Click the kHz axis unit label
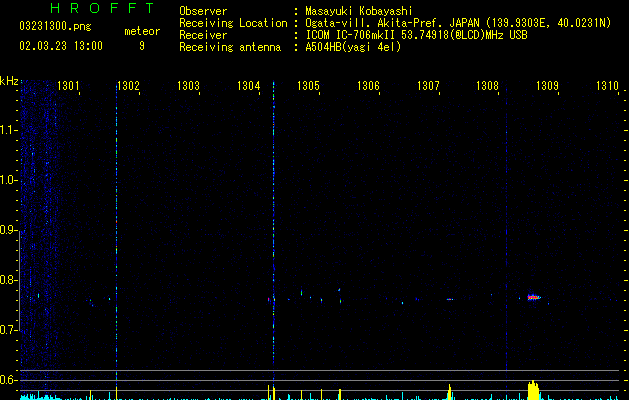This screenshot has width=629, height=400. tap(9, 81)
